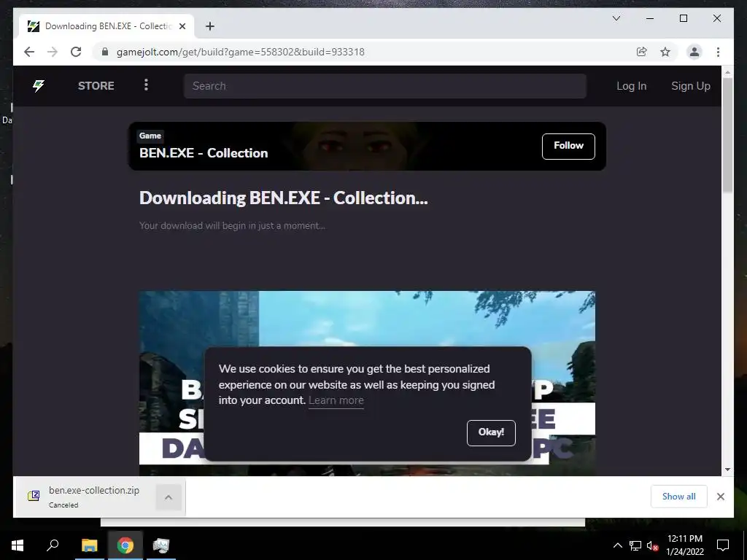Close the Downloading BEN.EXE tab
The image size is (747, 560).
click(x=182, y=26)
